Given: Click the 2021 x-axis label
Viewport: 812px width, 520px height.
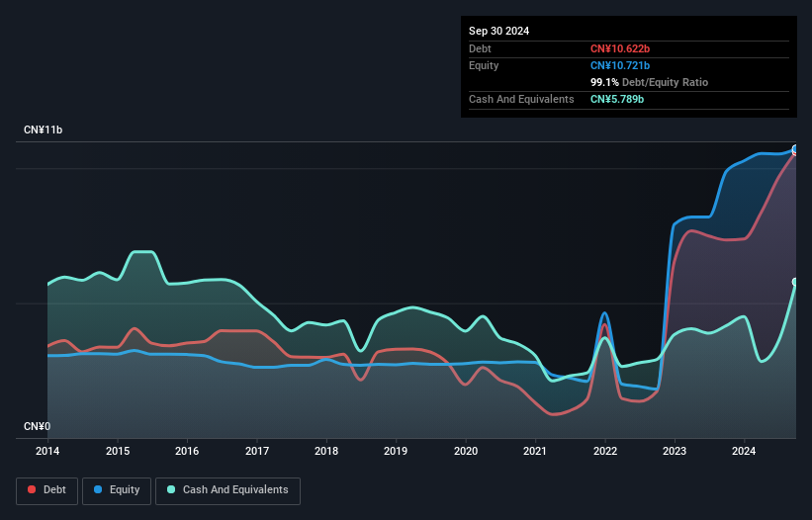Looking at the screenshot, I should (535, 451).
